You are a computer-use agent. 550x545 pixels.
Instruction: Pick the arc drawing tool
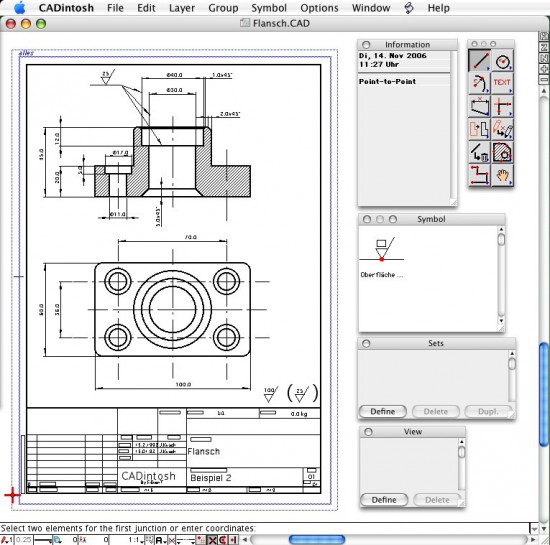(479, 83)
